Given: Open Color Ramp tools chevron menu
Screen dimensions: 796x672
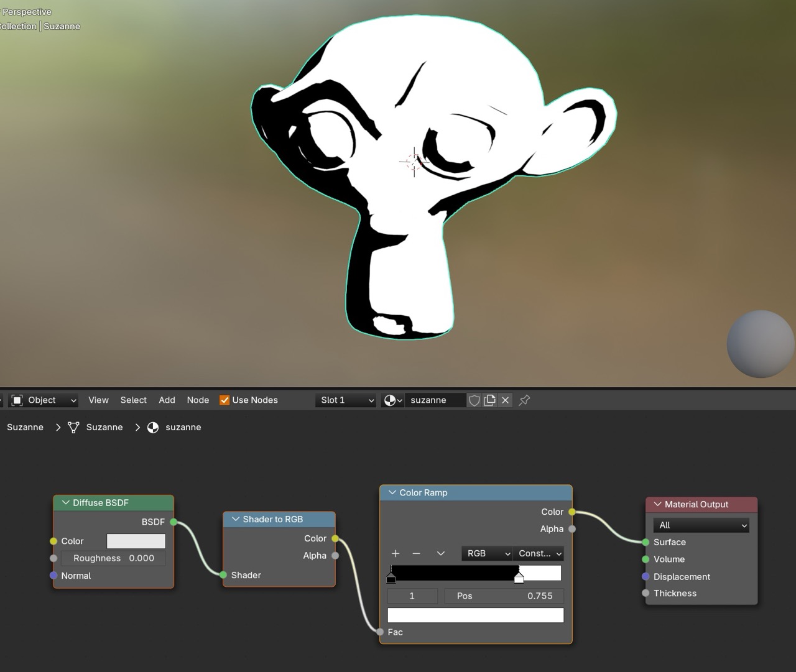Looking at the screenshot, I should coord(441,553).
